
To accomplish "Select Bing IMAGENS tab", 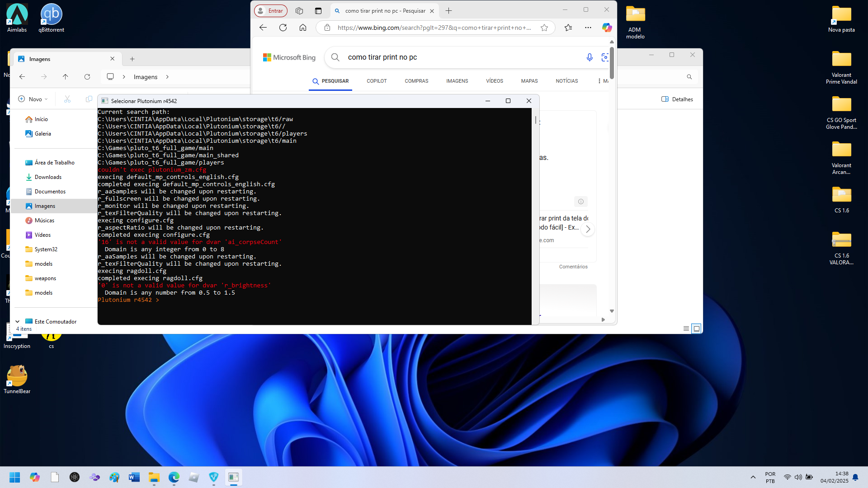I will (x=457, y=81).
